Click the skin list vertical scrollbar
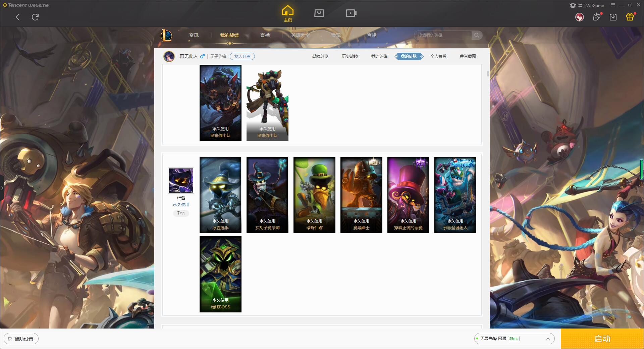Viewport: 644px width, 349px height. [488, 73]
